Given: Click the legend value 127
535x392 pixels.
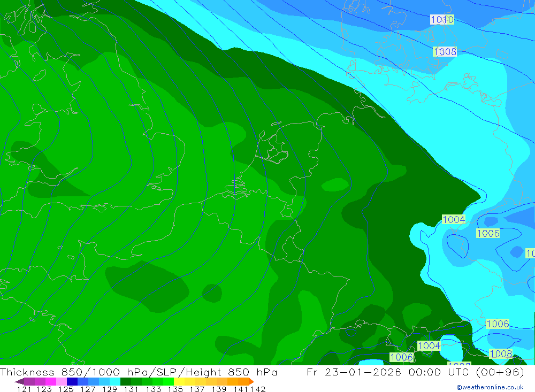Looking at the screenshot, I should tap(88, 389).
